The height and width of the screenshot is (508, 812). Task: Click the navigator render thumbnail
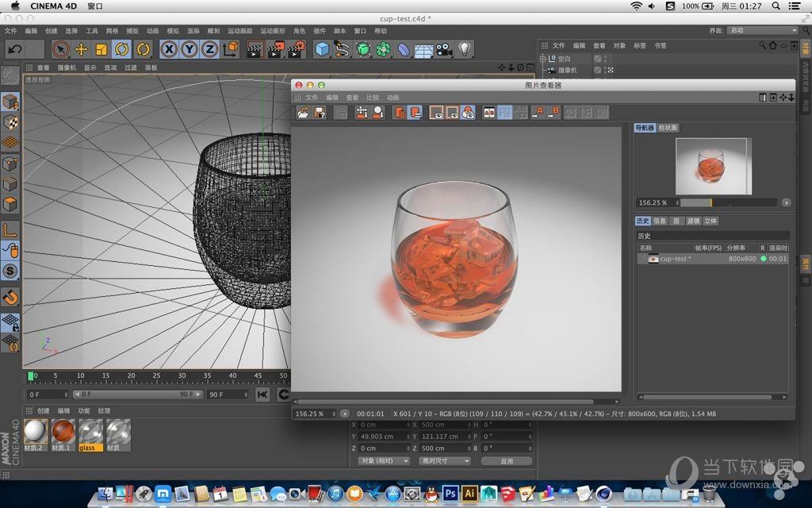click(x=714, y=167)
